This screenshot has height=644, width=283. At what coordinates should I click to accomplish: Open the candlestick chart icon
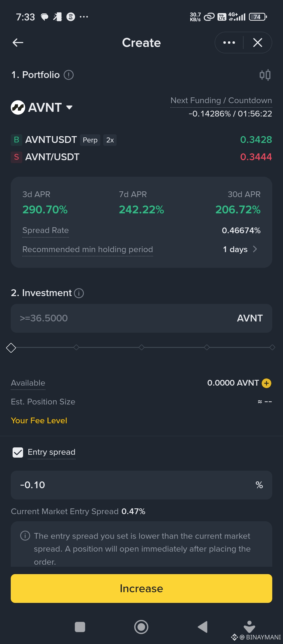pyautogui.click(x=265, y=75)
